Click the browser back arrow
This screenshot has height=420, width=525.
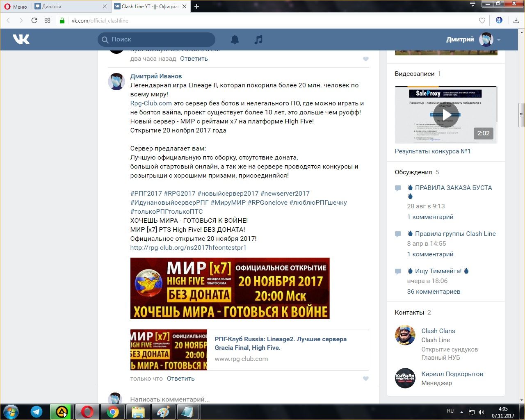click(8, 21)
